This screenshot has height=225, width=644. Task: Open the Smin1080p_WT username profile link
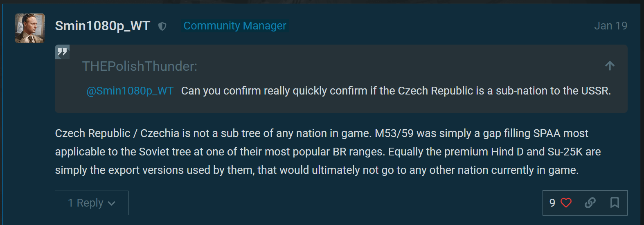point(103,26)
